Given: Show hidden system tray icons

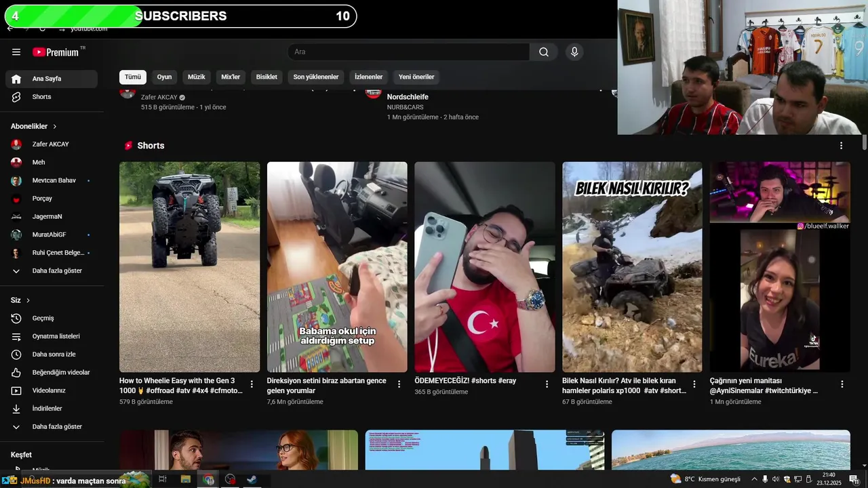Looking at the screenshot, I should pyautogui.click(x=754, y=479).
